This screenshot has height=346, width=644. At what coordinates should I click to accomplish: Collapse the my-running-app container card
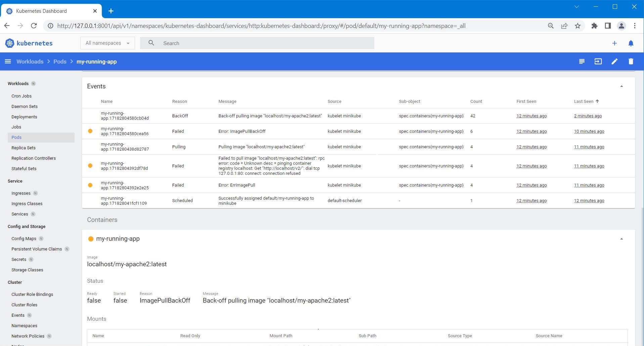click(621, 239)
